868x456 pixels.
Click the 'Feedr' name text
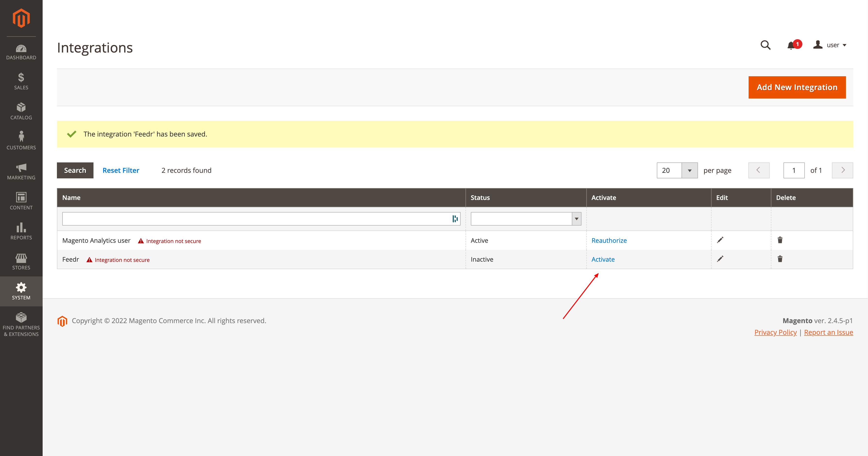coord(70,259)
